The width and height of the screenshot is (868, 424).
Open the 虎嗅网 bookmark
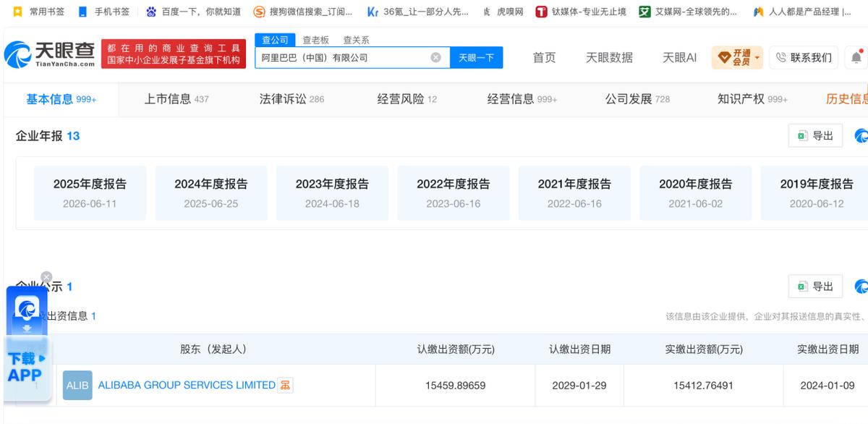tap(503, 12)
